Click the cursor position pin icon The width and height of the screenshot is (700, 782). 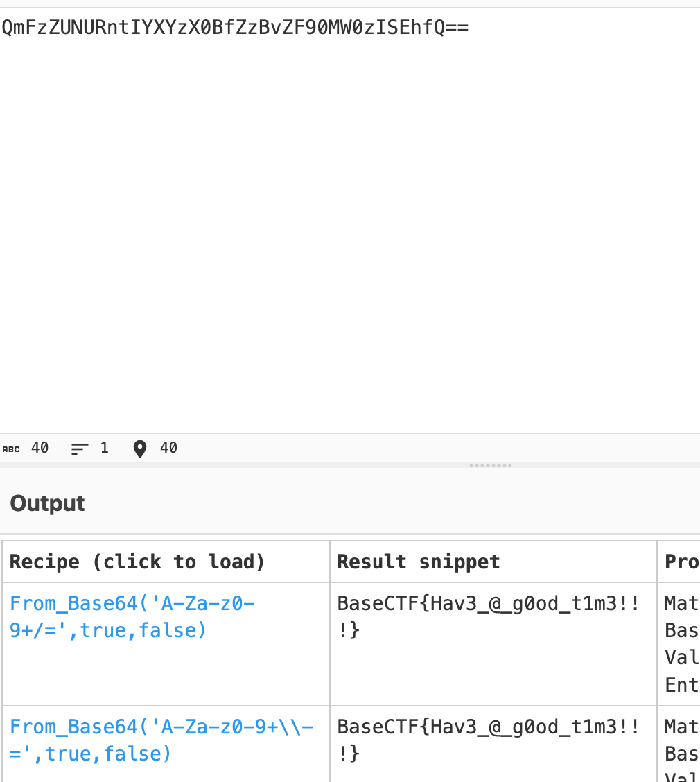140,449
